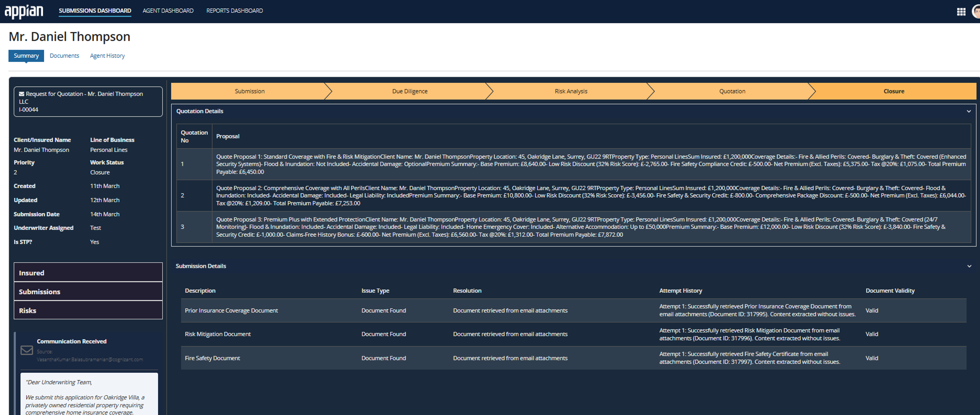This screenshot has width=980, height=415.
Task: Click Document Found in Prior Insurance row
Action: coord(384,311)
